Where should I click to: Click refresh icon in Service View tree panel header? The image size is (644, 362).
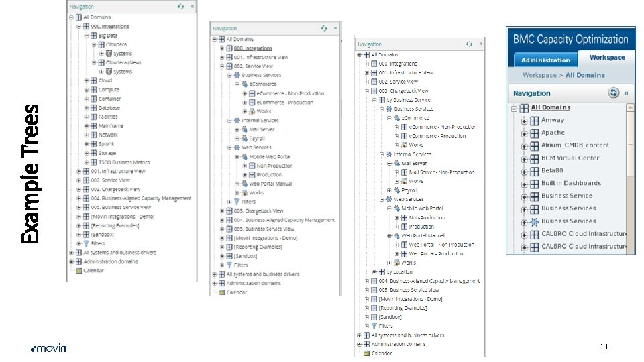(x=323, y=28)
